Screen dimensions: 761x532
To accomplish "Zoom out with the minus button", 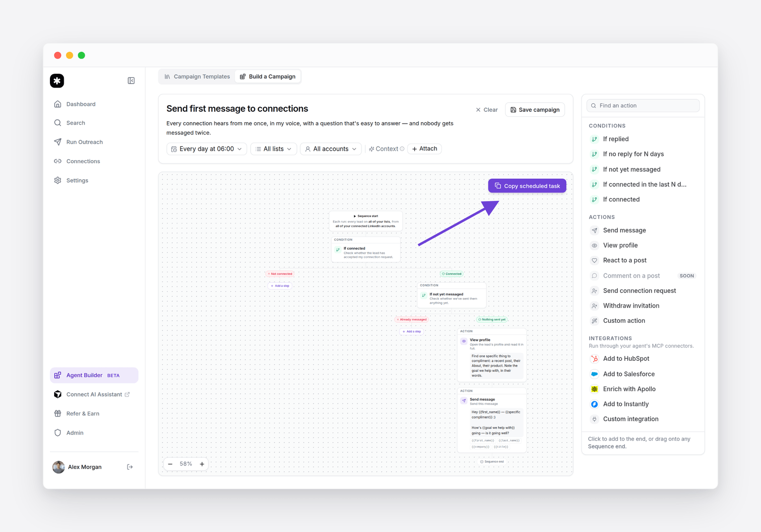I will (x=170, y=464).
